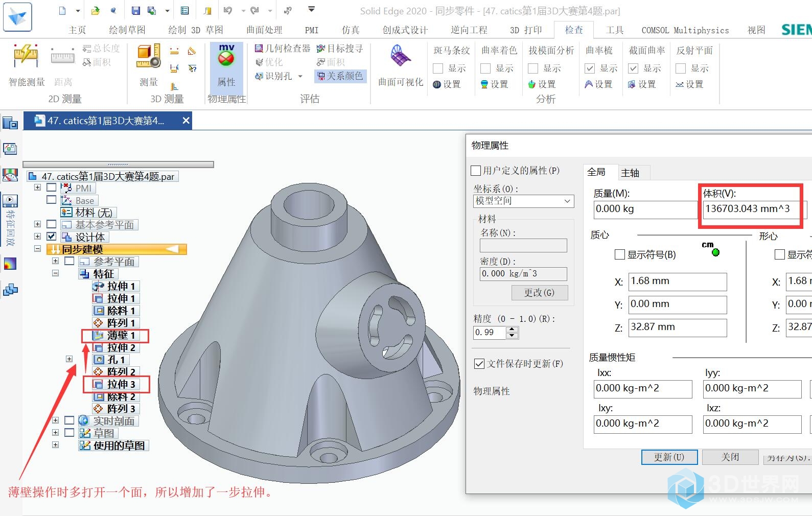812x516 pixels.
Task: Open 曲率梳 curvature comb 设置
Action: (598, 84)
